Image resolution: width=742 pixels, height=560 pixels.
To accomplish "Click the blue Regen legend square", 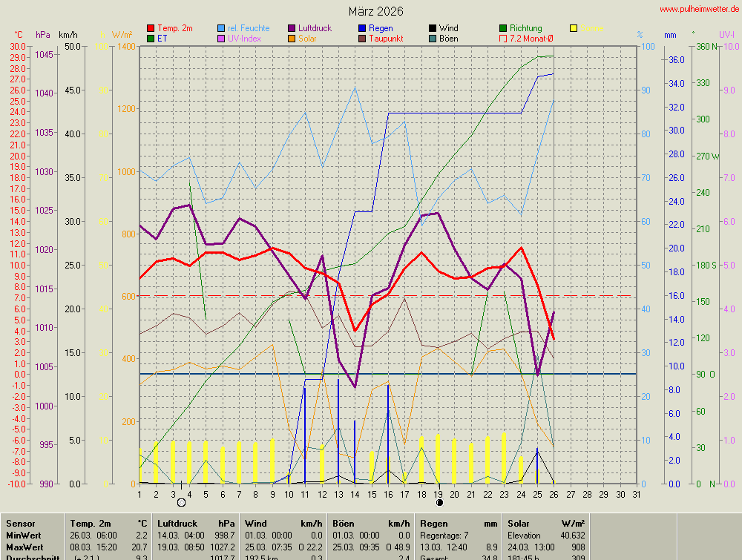I will tap(362, 28).
